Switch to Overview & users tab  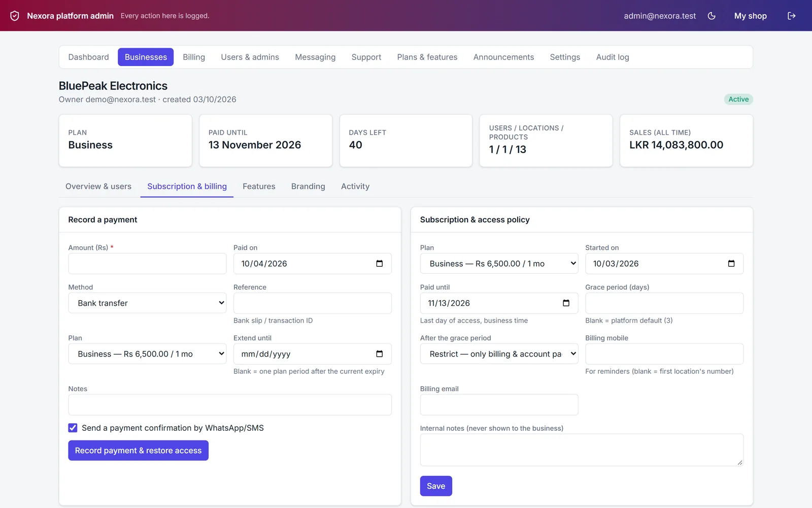pos(98,186)
